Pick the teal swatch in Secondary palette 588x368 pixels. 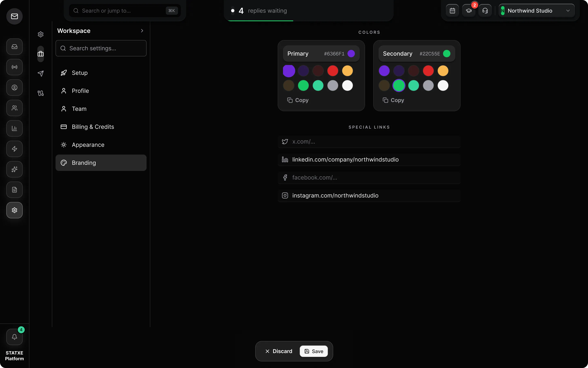(414, 85)
